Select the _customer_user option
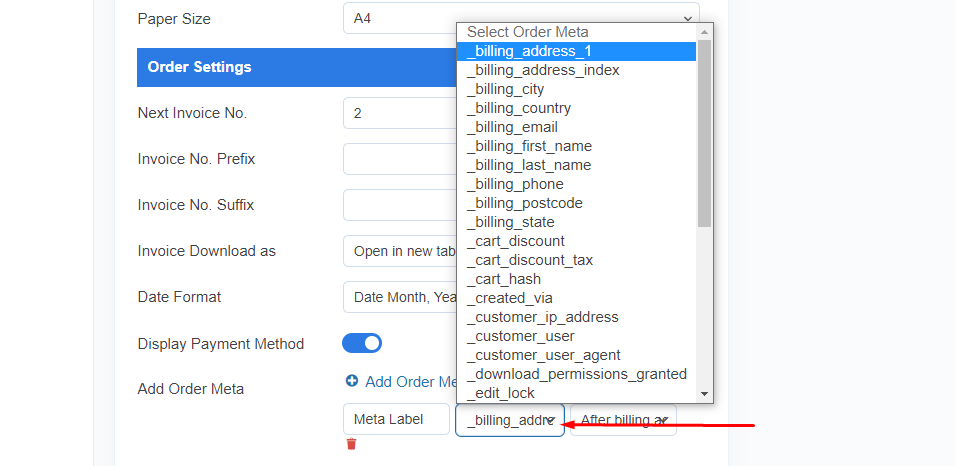Viewport: 955px width, 466px height. point(576,336)
